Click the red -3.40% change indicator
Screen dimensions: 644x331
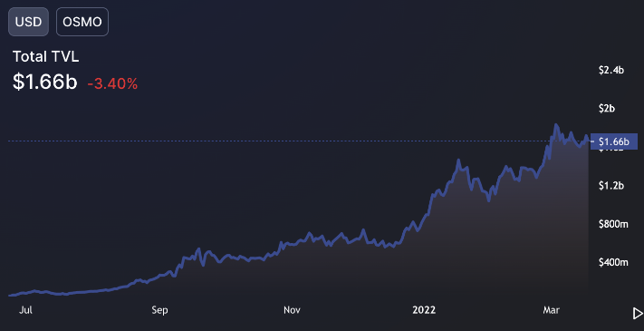tap(112, 84)
